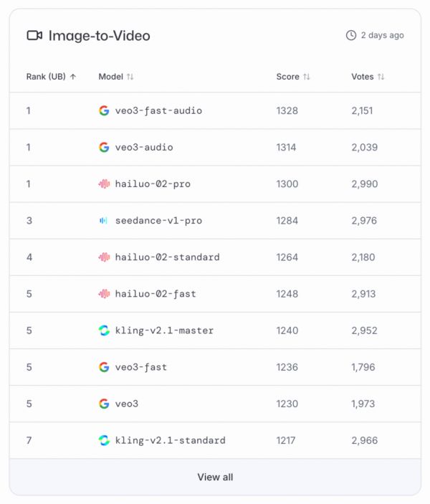Click the Image-to-Video leaderboard title
The image size is (430, 504).
[x=99, y=35]
